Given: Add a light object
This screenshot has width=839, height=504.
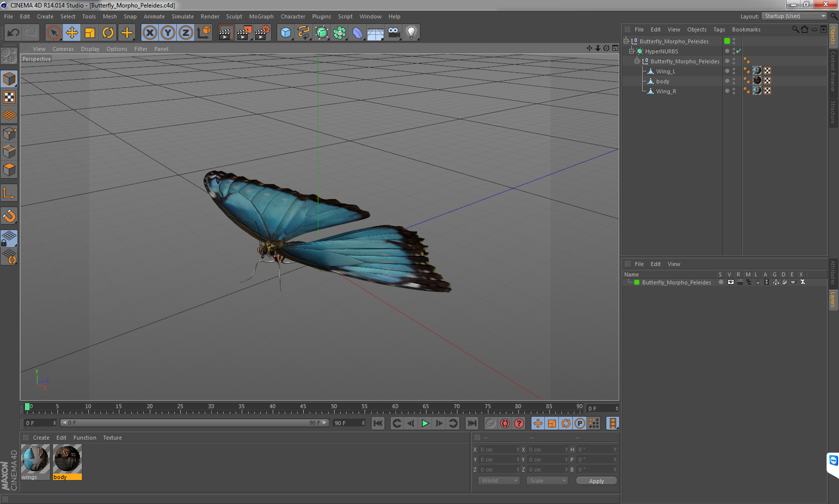Looking at the screenshot, I should (x=412, y=33).
